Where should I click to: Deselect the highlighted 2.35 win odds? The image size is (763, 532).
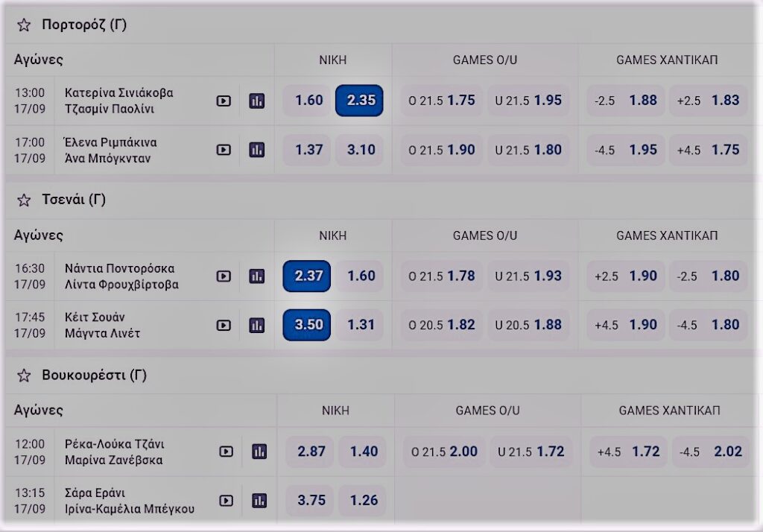click(x=359, y=101)
